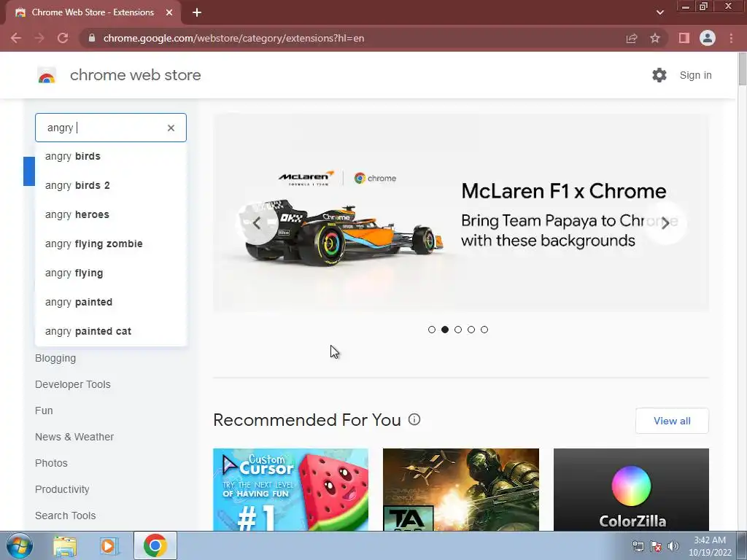Select the second carousel dot
This screenshot has height=560, width=747.
point(445,330)
